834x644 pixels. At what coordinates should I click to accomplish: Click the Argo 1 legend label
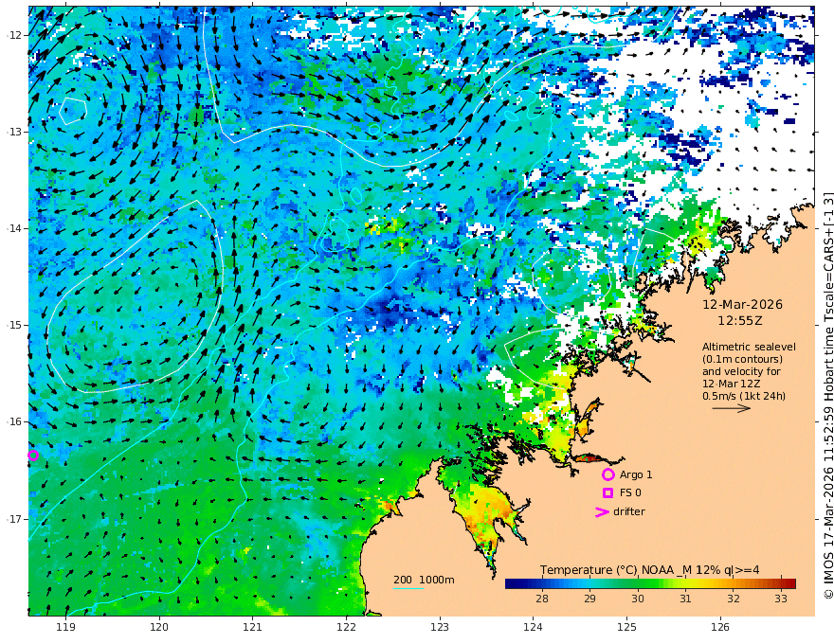point(636,474)
